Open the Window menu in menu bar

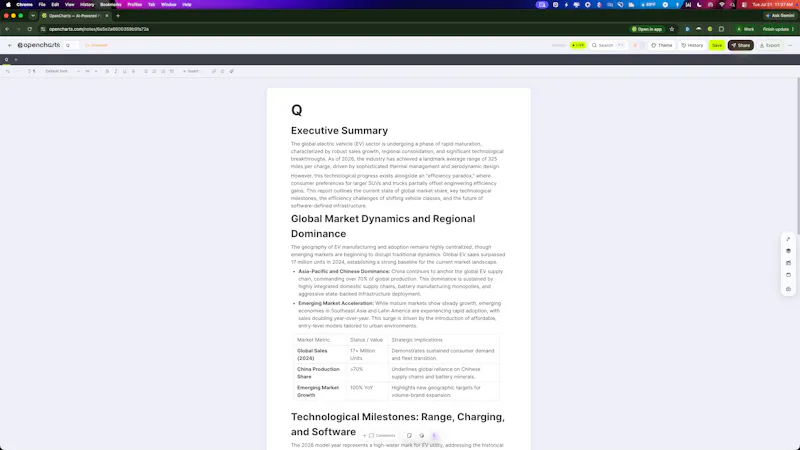tap(168, 5)
